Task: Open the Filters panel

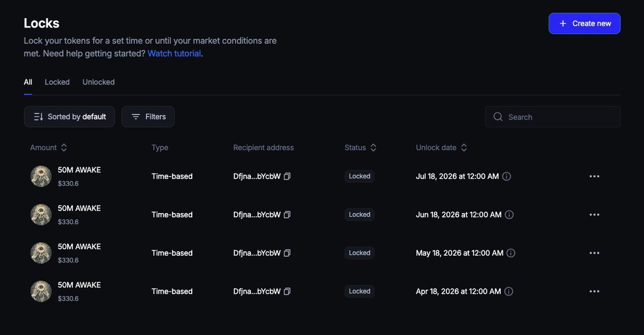Action: (x=148, y=116)
